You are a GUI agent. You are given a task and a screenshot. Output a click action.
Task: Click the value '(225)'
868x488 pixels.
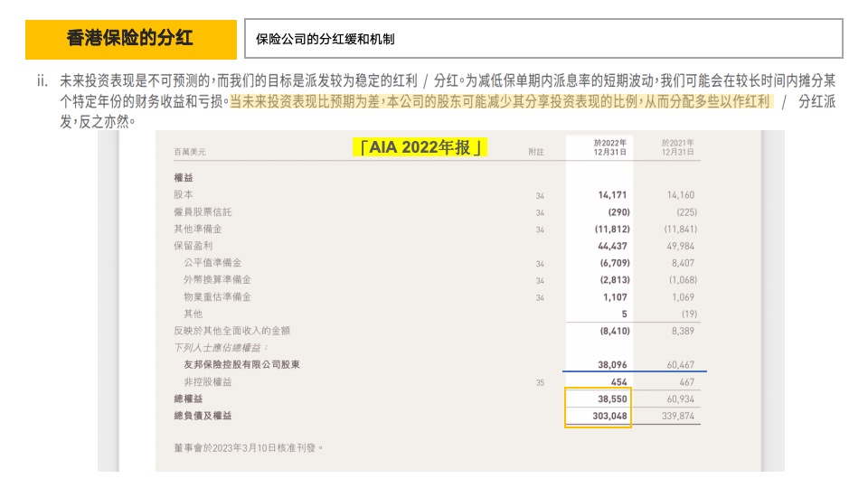pyautogui.click(x=686, y=211)
